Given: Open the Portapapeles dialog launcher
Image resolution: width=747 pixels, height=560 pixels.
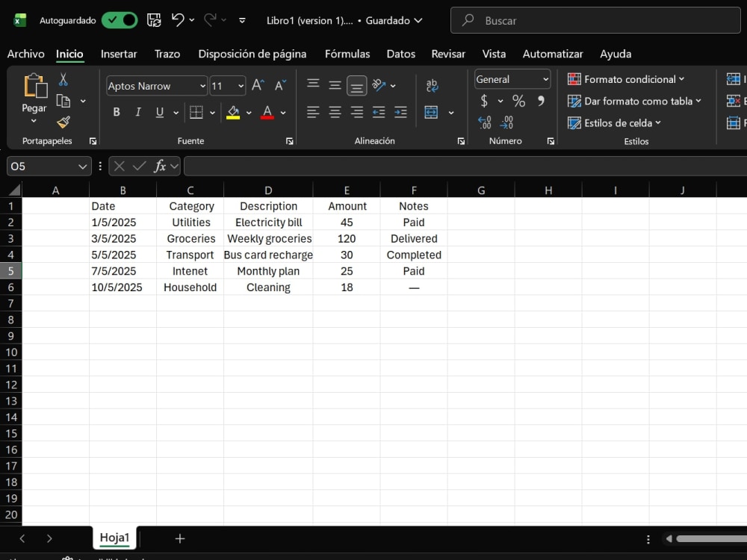Looking at the screenshot, I should click(x=93, y=141).
